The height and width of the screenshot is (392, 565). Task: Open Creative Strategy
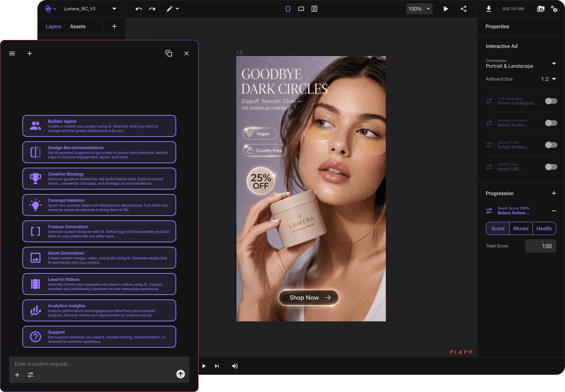coord(99,179)
